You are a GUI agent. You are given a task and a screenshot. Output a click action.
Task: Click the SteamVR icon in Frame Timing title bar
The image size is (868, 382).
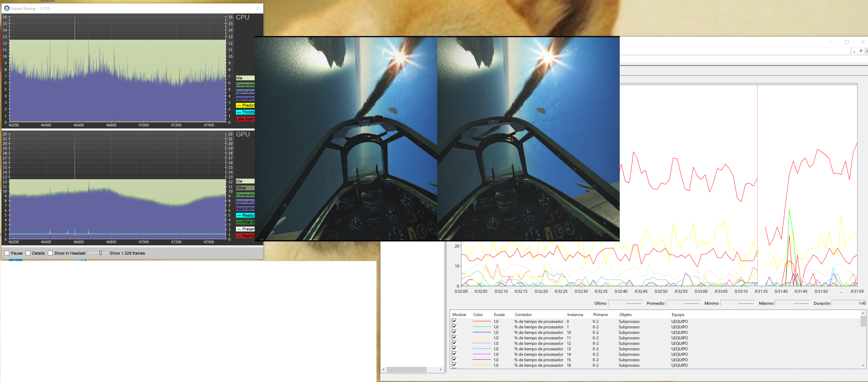coord(6,8)
